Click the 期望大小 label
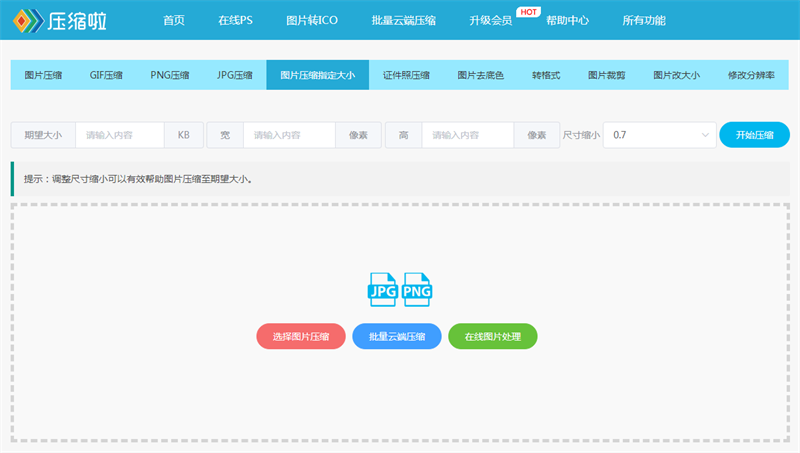The height and width of the screenshot is (453, 800). [x=43, y=135]
